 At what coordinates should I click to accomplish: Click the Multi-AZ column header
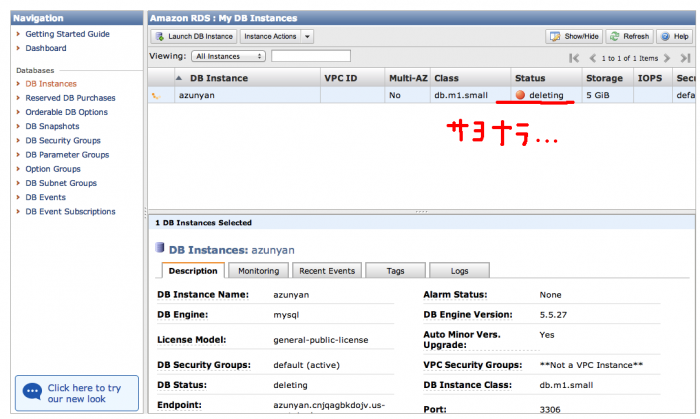point(408,78)
